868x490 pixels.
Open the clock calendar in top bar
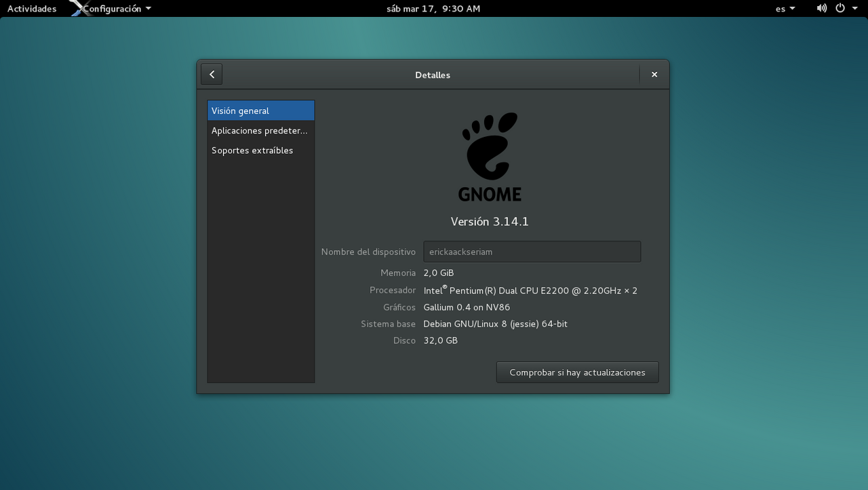click(x=433, y=9)
